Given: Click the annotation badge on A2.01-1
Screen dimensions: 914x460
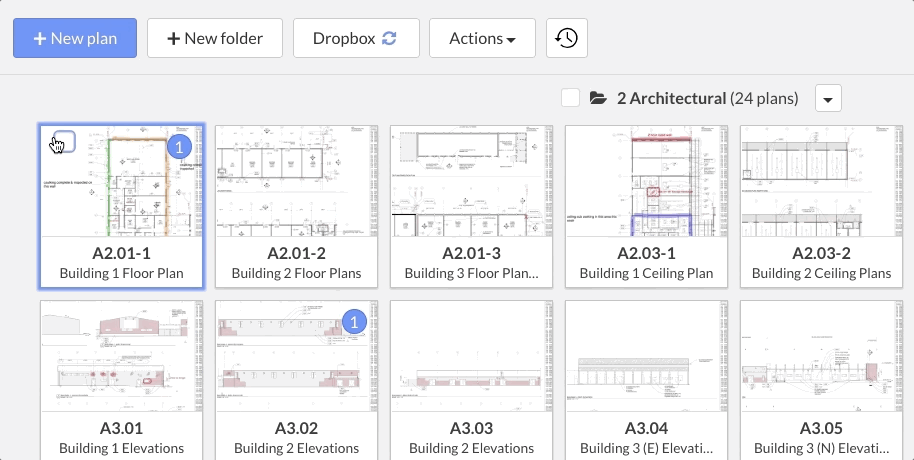Looking at the screenshot, I should 178,148.
